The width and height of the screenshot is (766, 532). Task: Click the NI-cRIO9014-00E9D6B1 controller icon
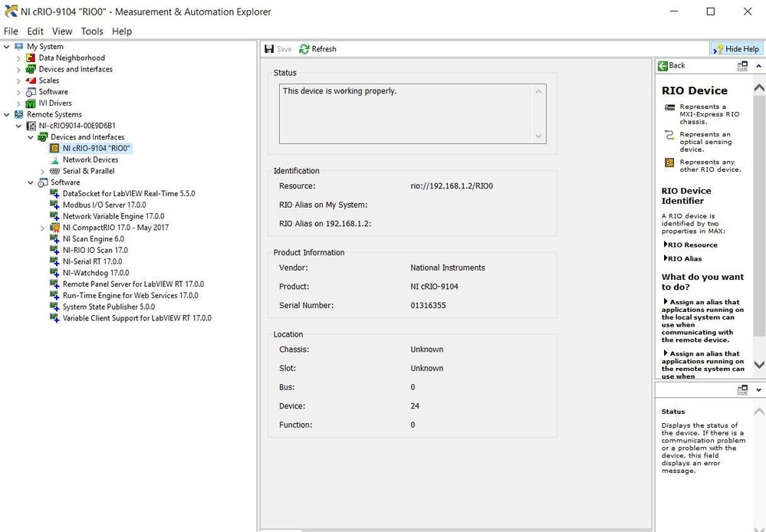31,126
